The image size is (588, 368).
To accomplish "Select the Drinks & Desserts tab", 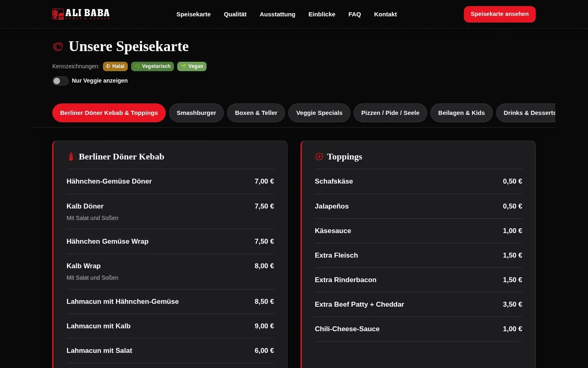I will 526,113.
